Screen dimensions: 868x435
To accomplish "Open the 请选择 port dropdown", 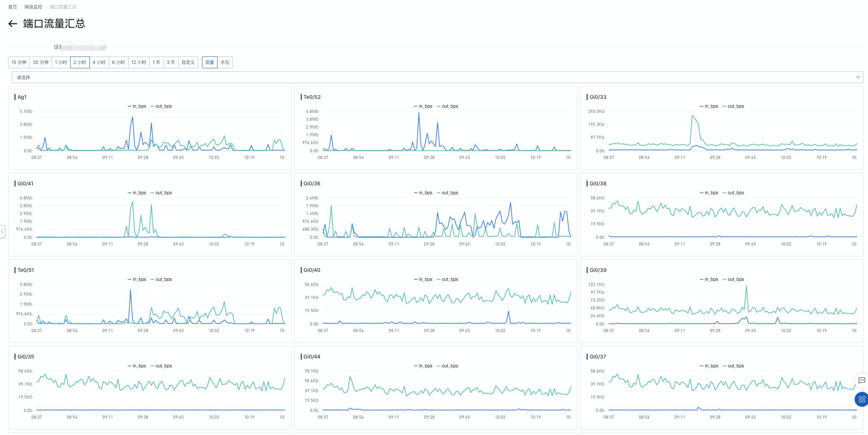I will pyautogui.click(x=437, y=77).
